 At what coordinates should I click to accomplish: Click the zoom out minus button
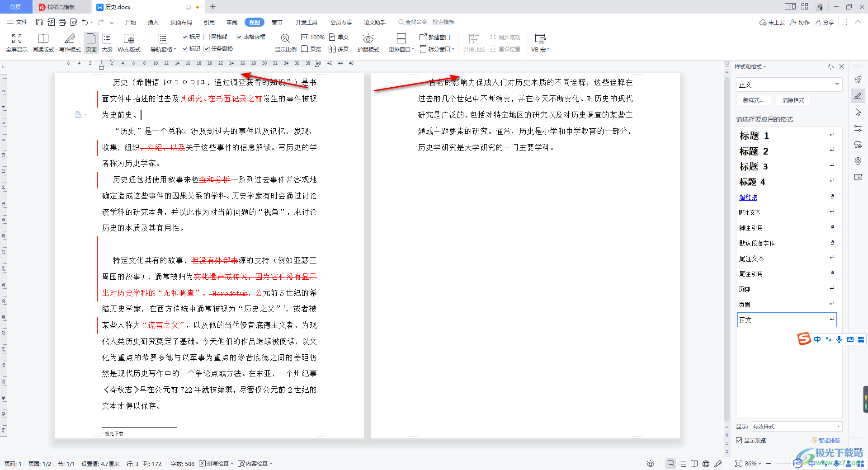point(769,464)
